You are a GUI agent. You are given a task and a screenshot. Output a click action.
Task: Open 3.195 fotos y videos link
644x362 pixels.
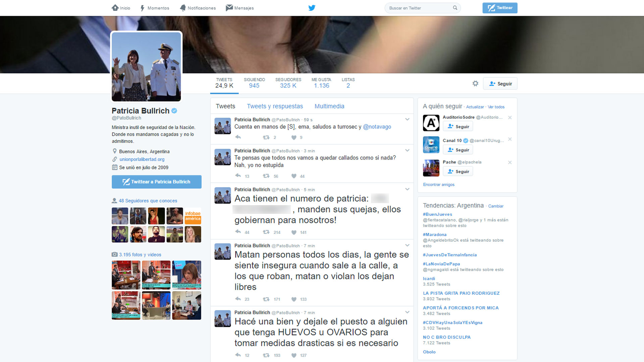(140, 254)
